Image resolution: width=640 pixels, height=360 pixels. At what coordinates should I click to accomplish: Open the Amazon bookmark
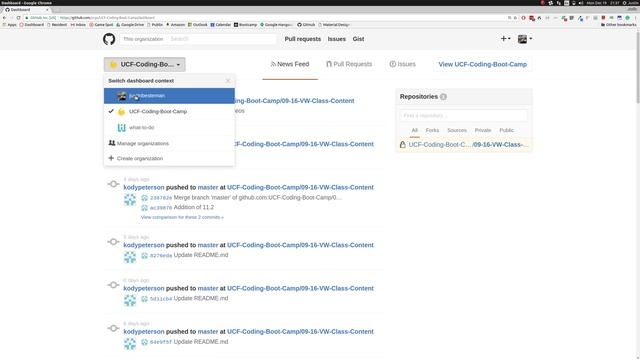(175, 25)
